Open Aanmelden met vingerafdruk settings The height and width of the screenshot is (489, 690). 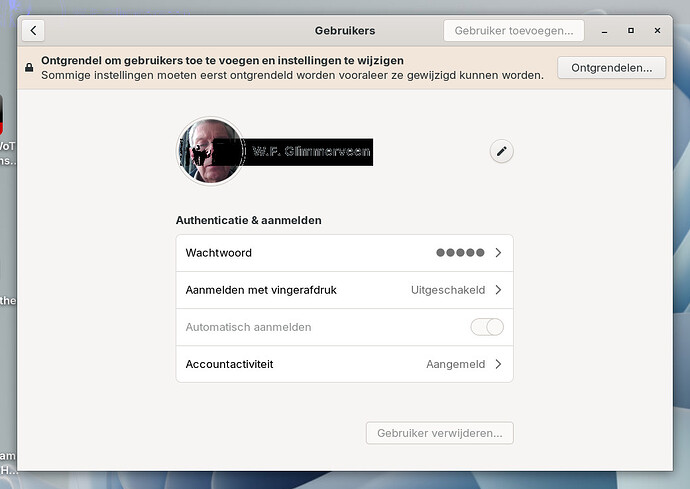[x=345, y=290]
